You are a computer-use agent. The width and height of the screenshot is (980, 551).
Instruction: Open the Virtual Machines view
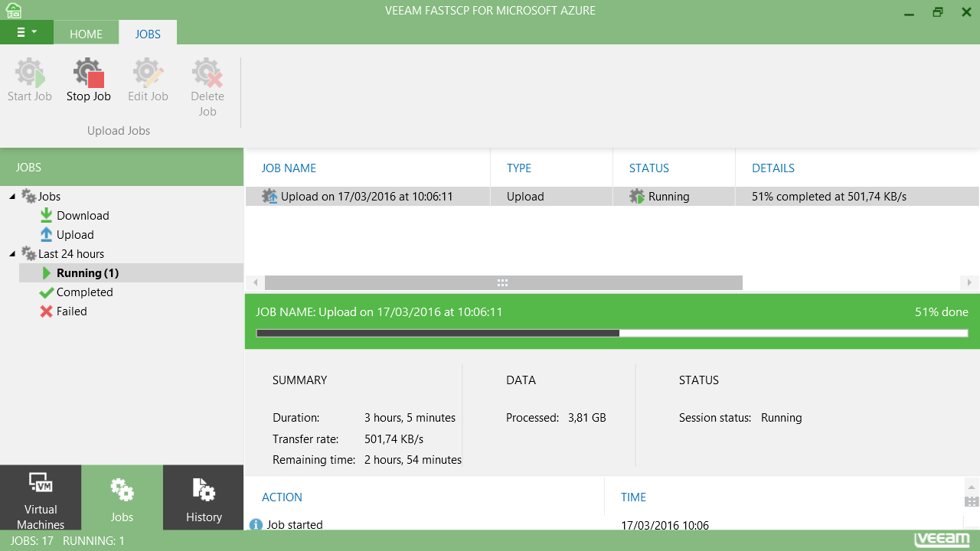[41, 497]
